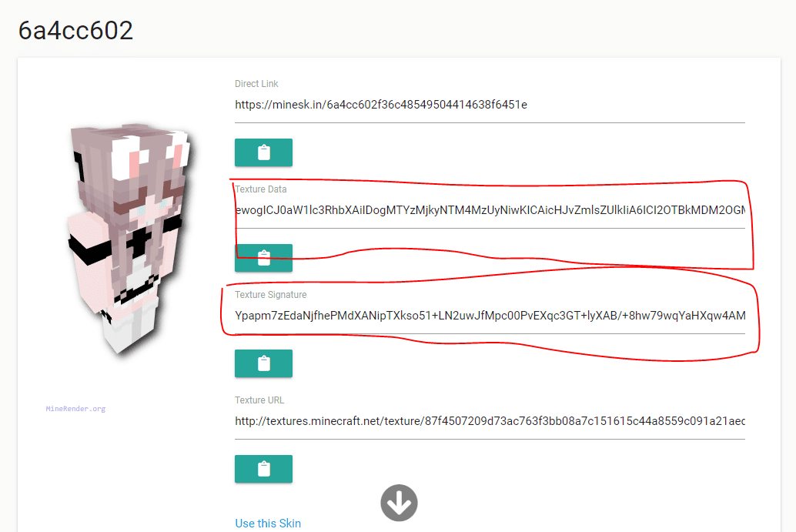
Task: Copy the Texture URL with clipboard button
Action: [263, 469]
